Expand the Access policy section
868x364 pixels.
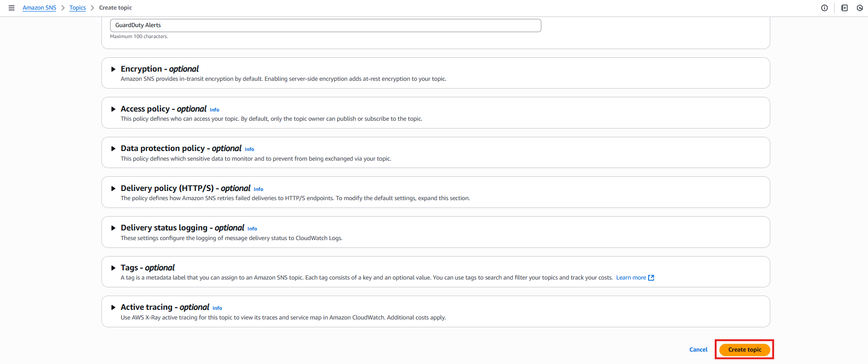point(113,109)
